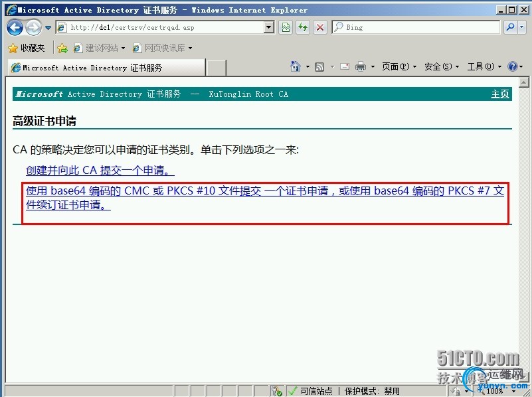Click the 高级证书申请 heading text
This screenshot has height=397, width=532.
click(44, 121)
